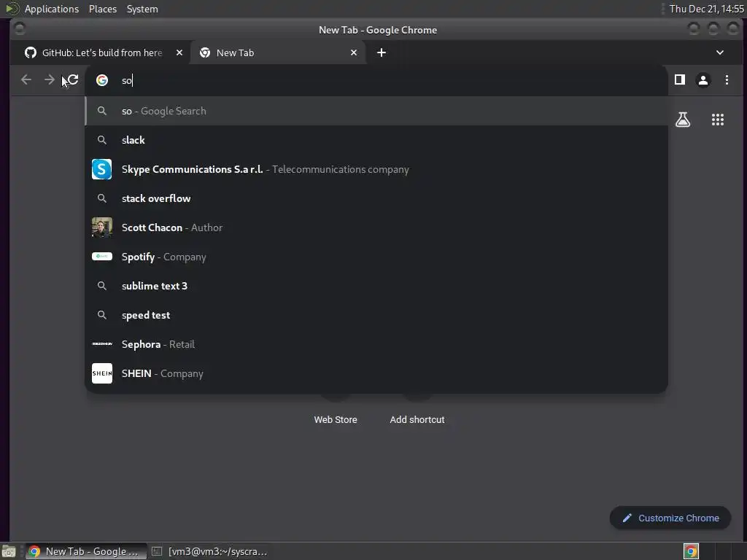Viewport: 747px width, 560px height.
Task: Select the 'so - Google Search' suggestion
Action: tap(376, 111)
